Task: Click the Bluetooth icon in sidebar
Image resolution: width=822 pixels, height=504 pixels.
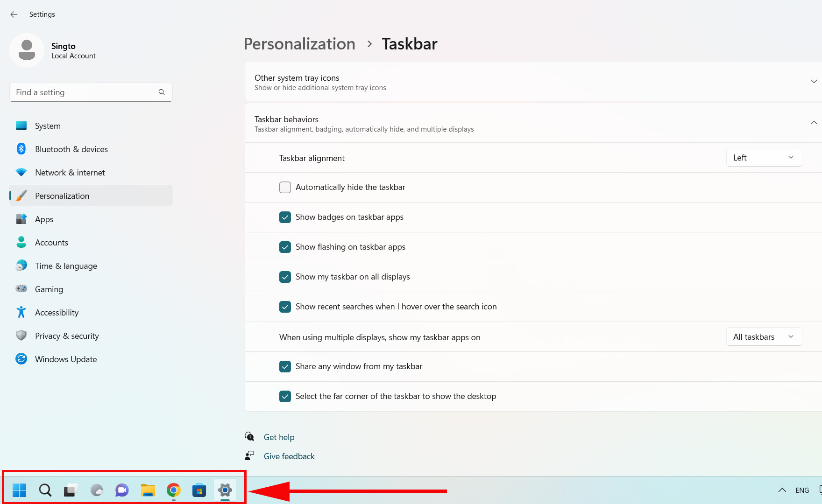Action: [x=21, y=149]
